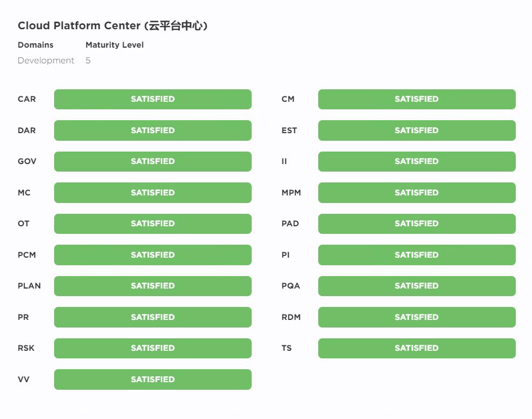Click the PCM satisfied status bar

click(153, 255)
